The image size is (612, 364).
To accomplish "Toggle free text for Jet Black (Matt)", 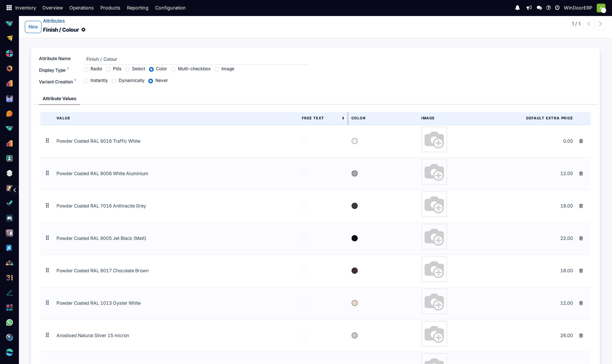I will (304, 239).
